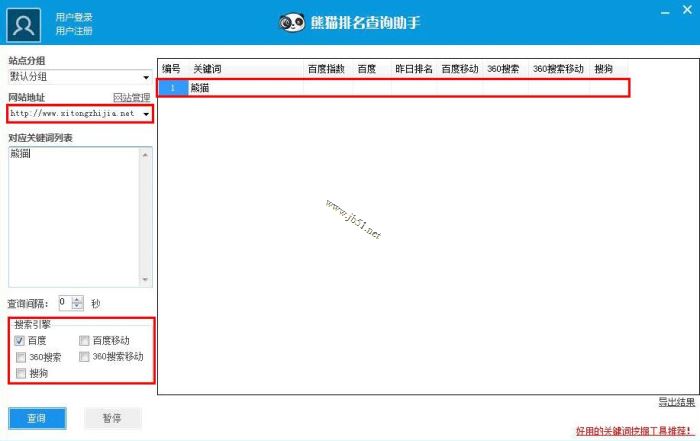This screenshot has height=441, width=700.
Task: Open 用户登录 user login
Action: tap(74, 17)
